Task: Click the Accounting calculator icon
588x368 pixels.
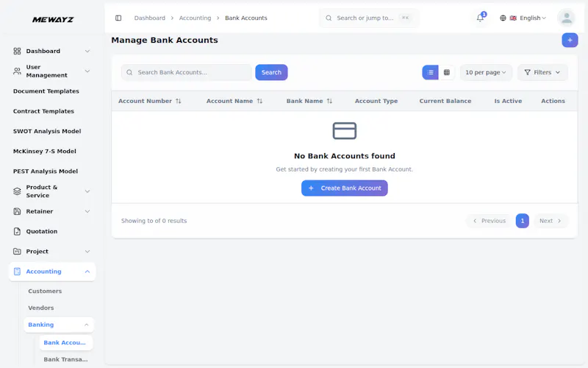Action: [x=17, y=272]
